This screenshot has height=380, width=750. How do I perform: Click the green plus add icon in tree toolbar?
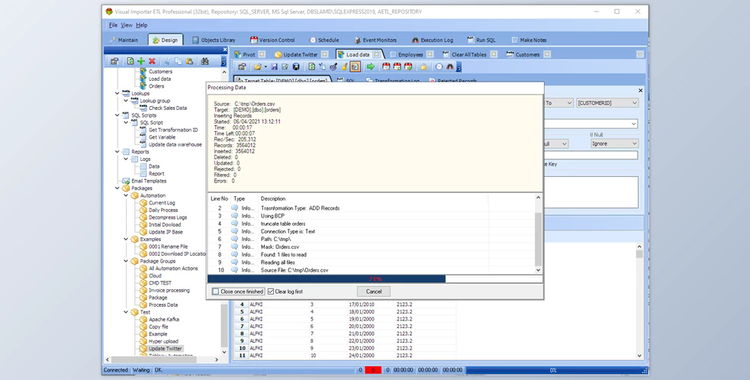pyautogui.click(x=141, y=61)
